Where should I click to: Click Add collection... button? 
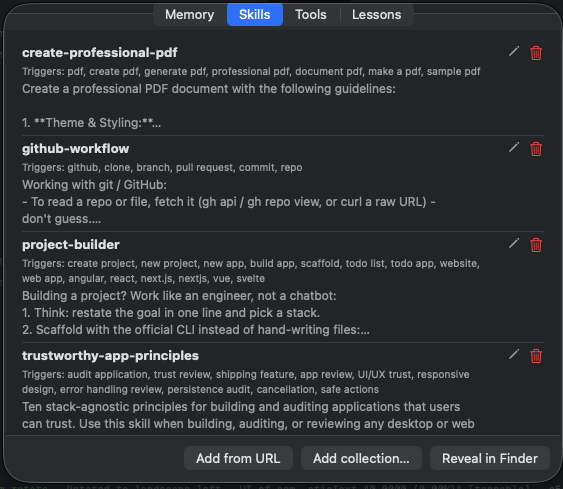(361, 458)
